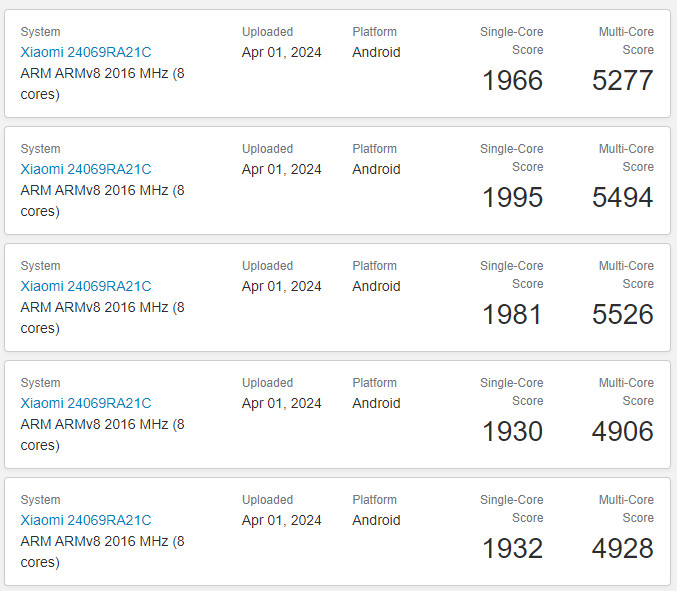Select the multi-core score 5277
This screenshot has height=591, width=677.
[x=622, y=81]
